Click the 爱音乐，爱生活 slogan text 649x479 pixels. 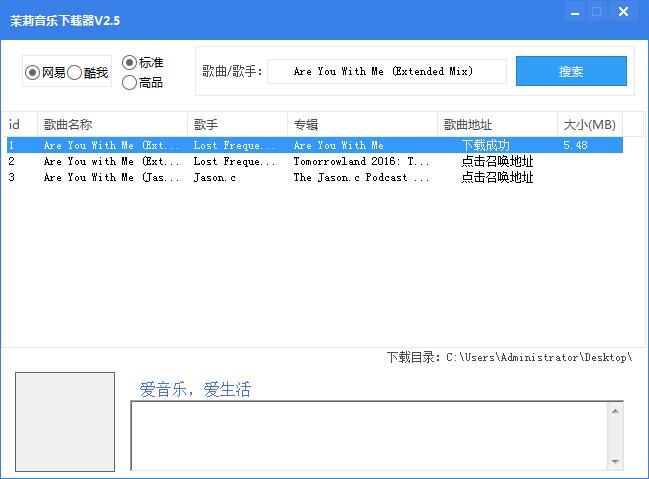click(x=195, y=390)
